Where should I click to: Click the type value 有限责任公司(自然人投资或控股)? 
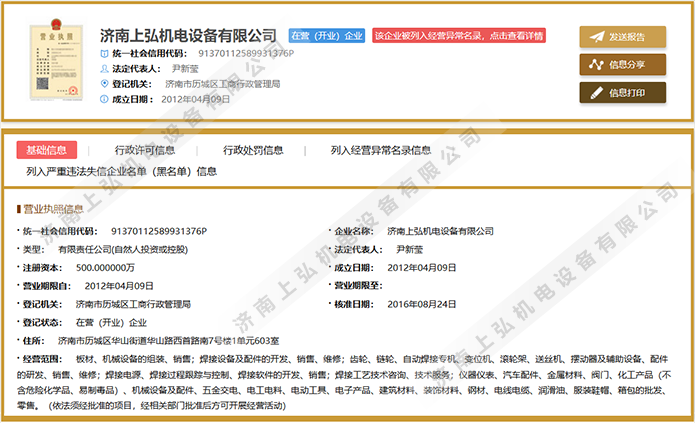point(123,250)
